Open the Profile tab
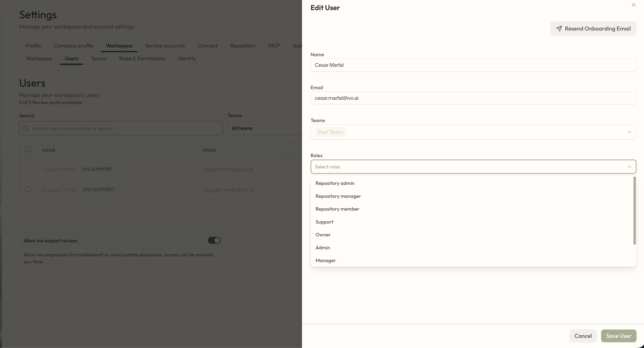Image resolution: width=644 pixels, height=348 pixels. click(33, 46)
